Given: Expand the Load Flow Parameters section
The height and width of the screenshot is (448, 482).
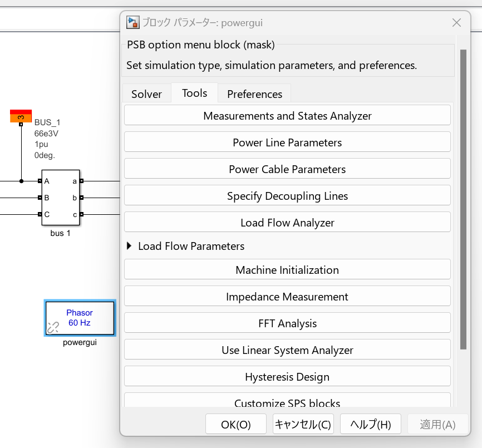Looking at the screenshot, I should tap(129, 246).
